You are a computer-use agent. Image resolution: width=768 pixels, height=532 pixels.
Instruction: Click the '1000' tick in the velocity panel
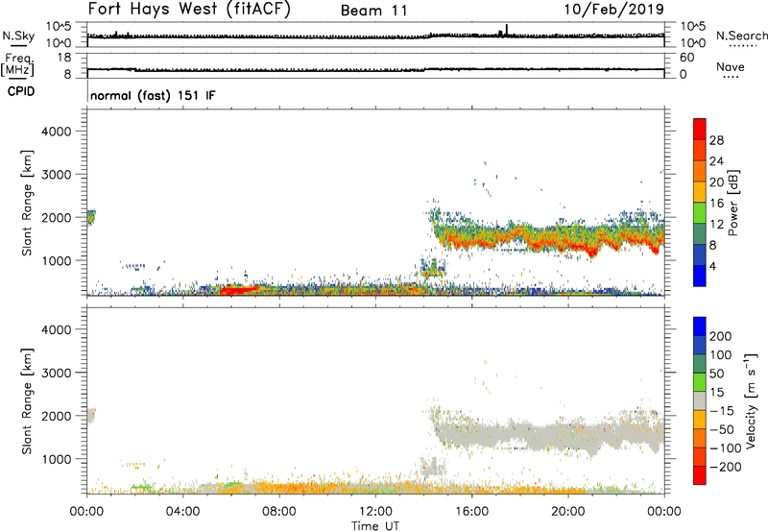coord(57,459)
